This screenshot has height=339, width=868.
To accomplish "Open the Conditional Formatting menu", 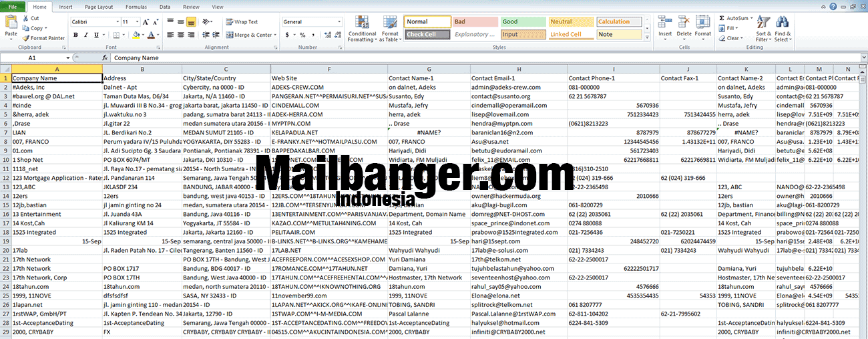I will pyautogui.click(x=362, y=28).
